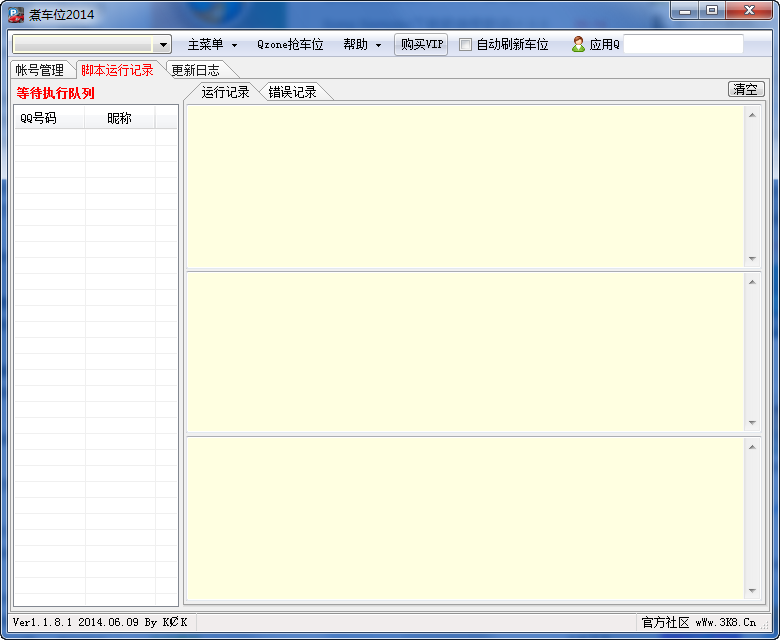Image resolution: width=780 pixels, height=640 pixels.
Task: Focus the 应用Q input field
Action: pos(683,44)
